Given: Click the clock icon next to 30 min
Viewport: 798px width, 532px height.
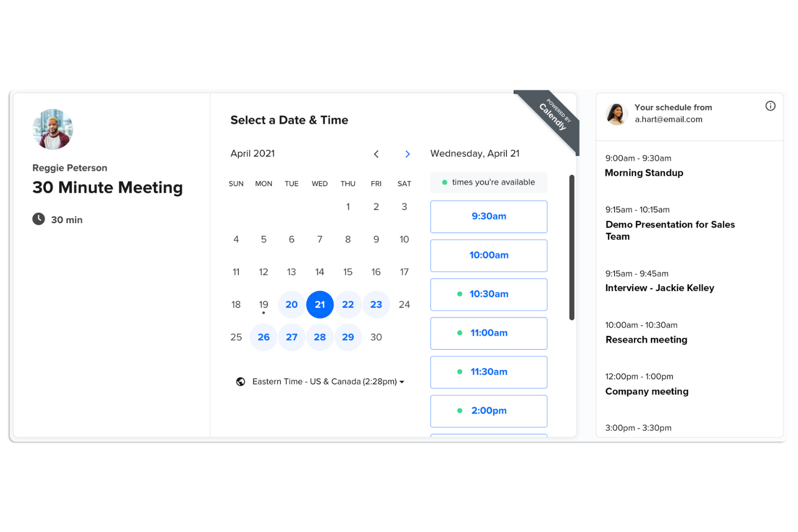Looking at the screenshot, I should (x=38, y=219).
